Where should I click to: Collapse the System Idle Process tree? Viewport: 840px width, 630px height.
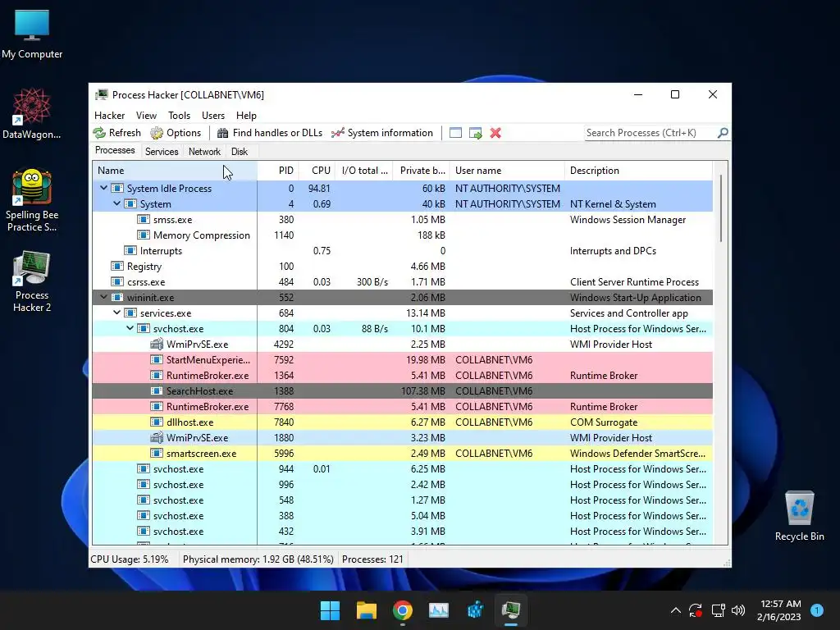click(103, 188)
